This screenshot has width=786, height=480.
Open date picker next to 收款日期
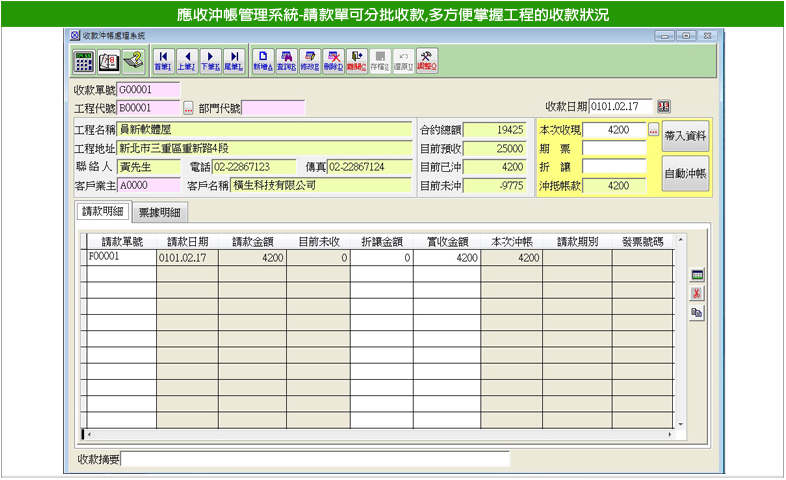point(665,107)
